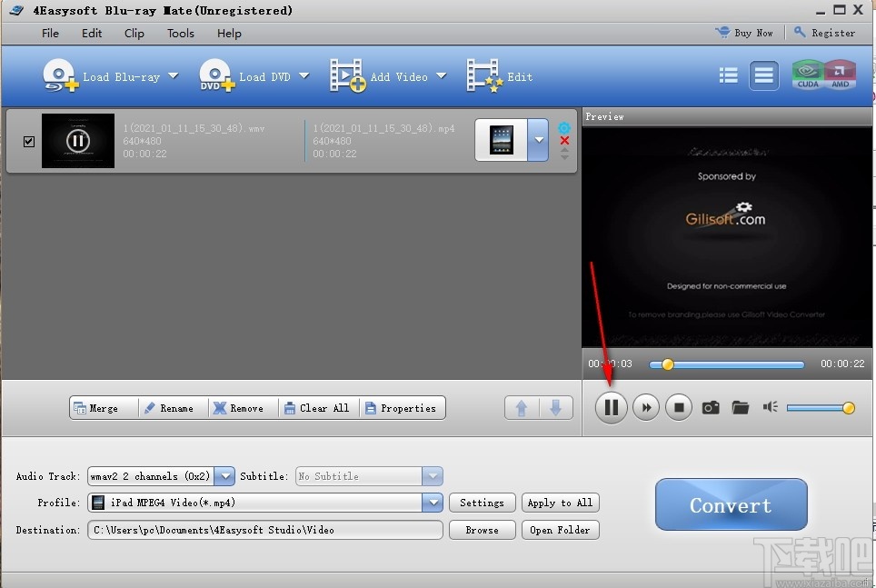Open the Clip menu
This screenshot has width=876, height=588.
click(134, 33)
